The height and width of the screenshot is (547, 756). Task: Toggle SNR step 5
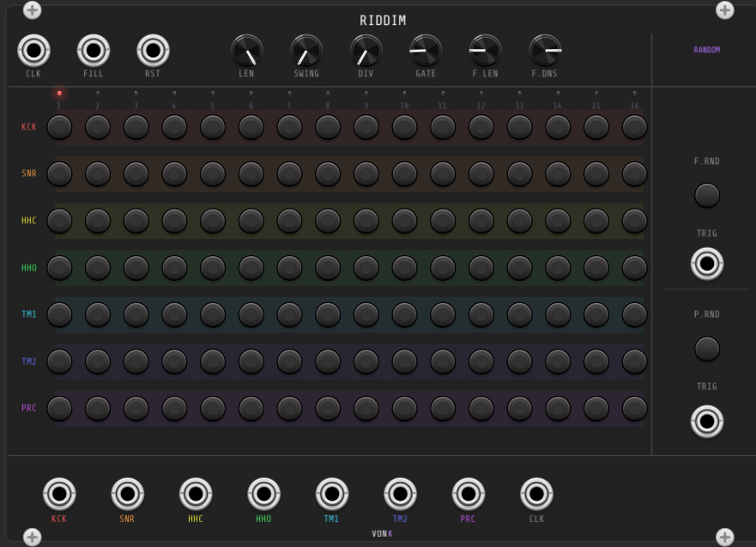tap(213, 174)
